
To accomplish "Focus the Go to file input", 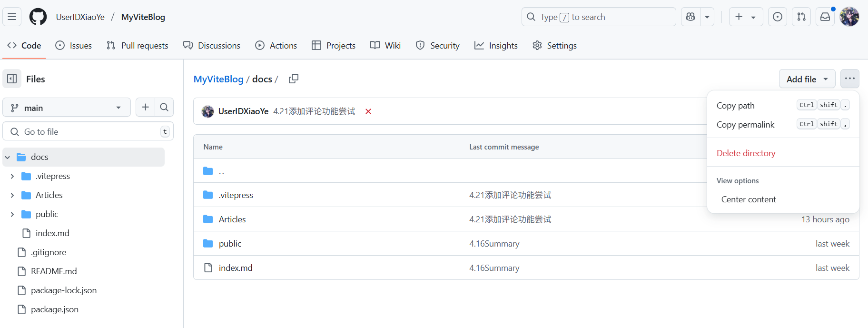I will pyautogui.click(x=88, y=131).
